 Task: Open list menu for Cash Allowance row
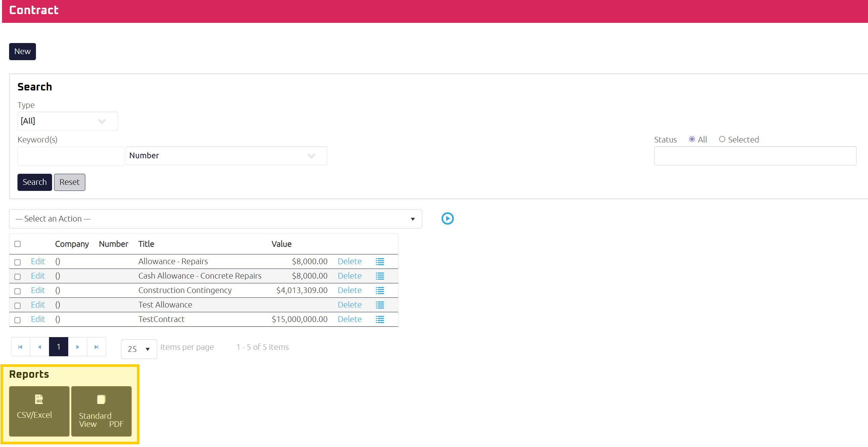(380, 276)
